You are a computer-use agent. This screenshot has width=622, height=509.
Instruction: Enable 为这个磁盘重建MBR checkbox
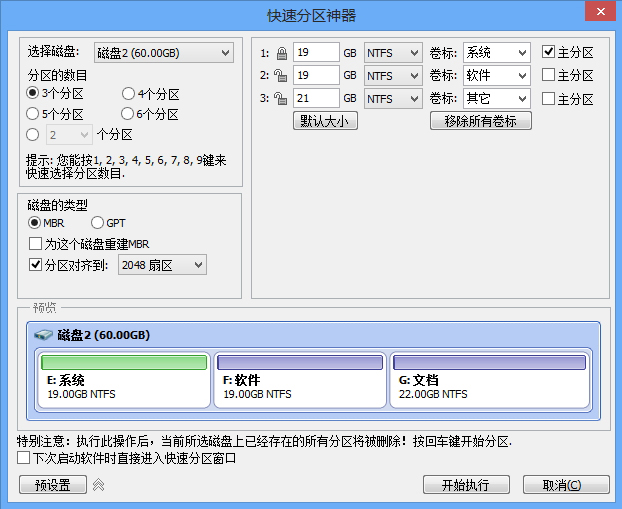pyautogui.click(x=36, y=244)
